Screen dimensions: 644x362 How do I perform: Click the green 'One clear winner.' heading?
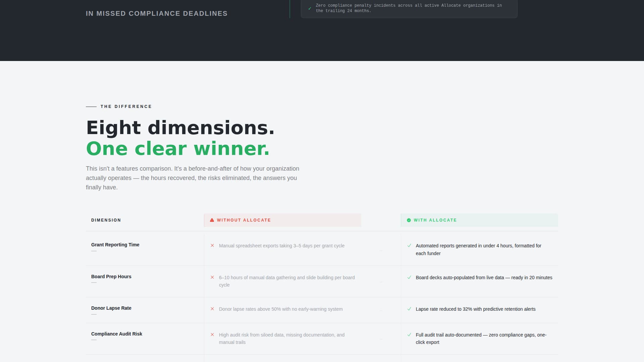click(x=178, y=148)
